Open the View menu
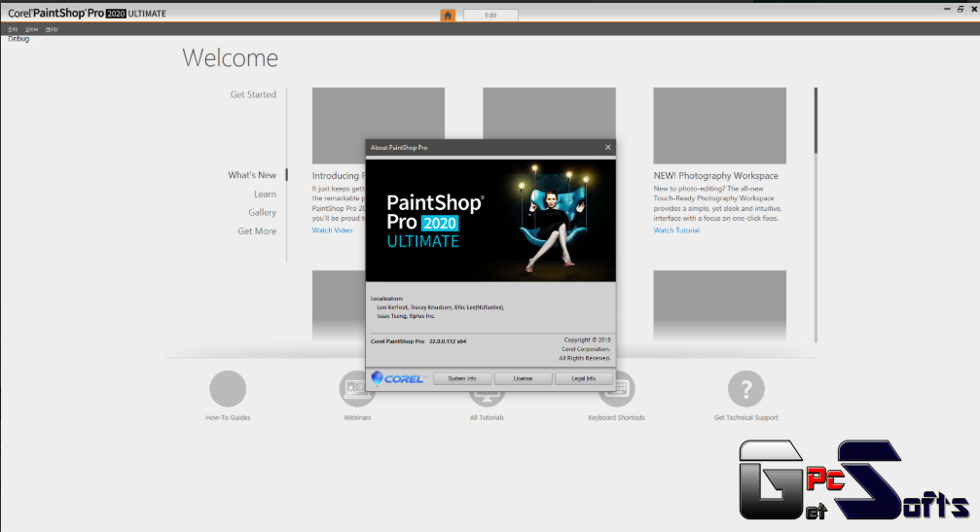Image resolution: width=980 pixels, height=532 pixels. 31,29
